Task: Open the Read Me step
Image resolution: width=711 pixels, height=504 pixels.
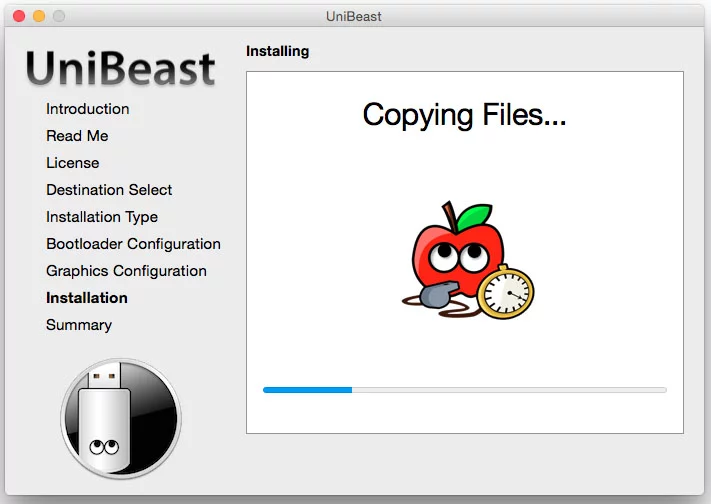Action: [77, 136]
